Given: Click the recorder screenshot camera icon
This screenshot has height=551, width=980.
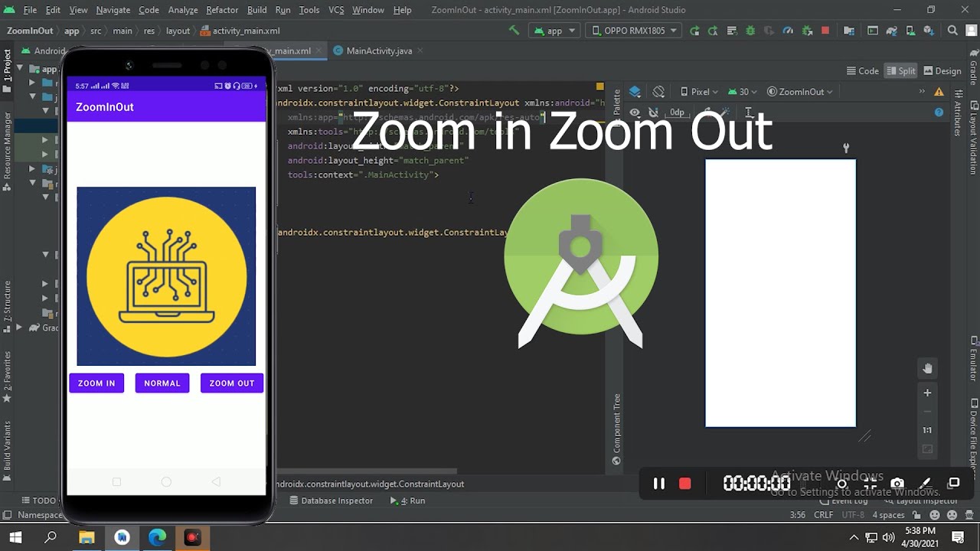Looking at the screenshot, I should pos(897,484).
